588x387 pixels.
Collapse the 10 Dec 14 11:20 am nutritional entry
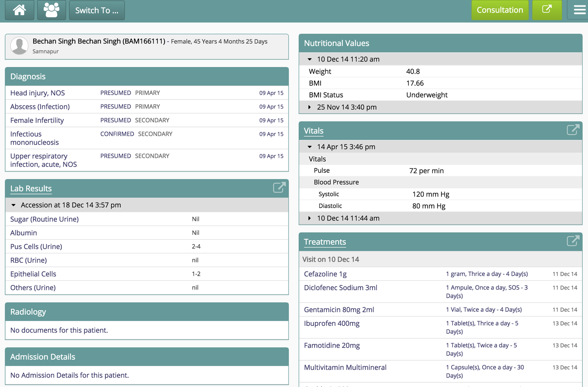440,59
